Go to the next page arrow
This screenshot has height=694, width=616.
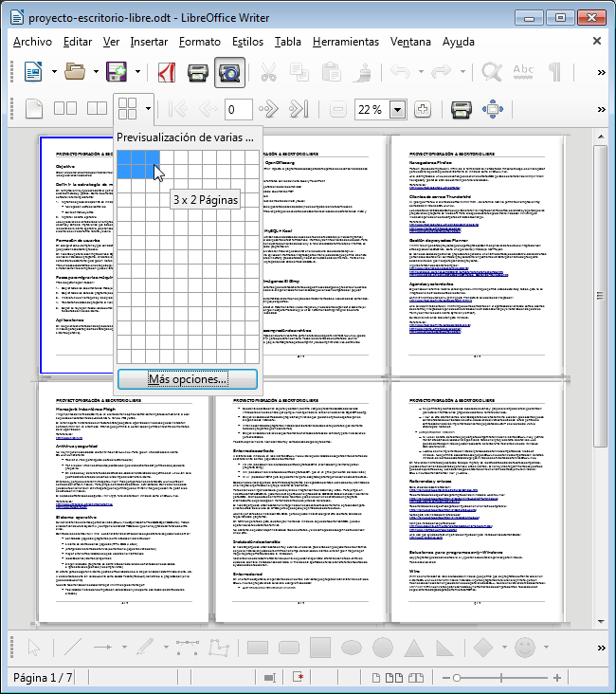(x=269, y=109)
